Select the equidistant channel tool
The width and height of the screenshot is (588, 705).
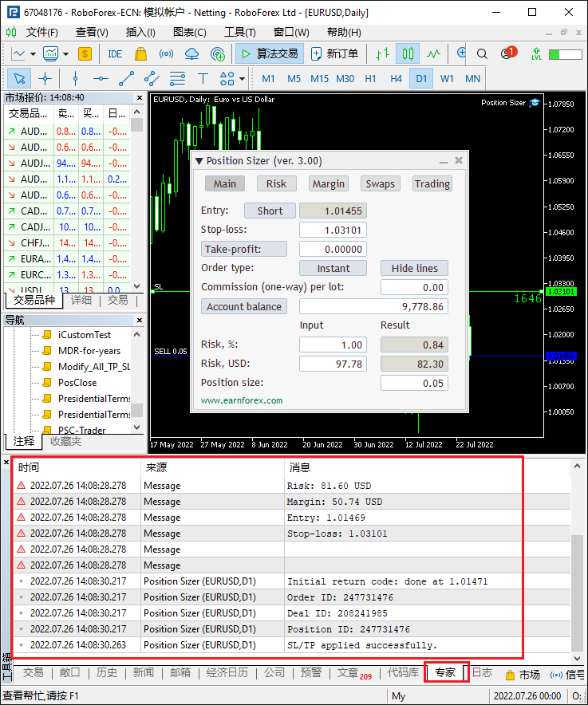pos(152,79)
